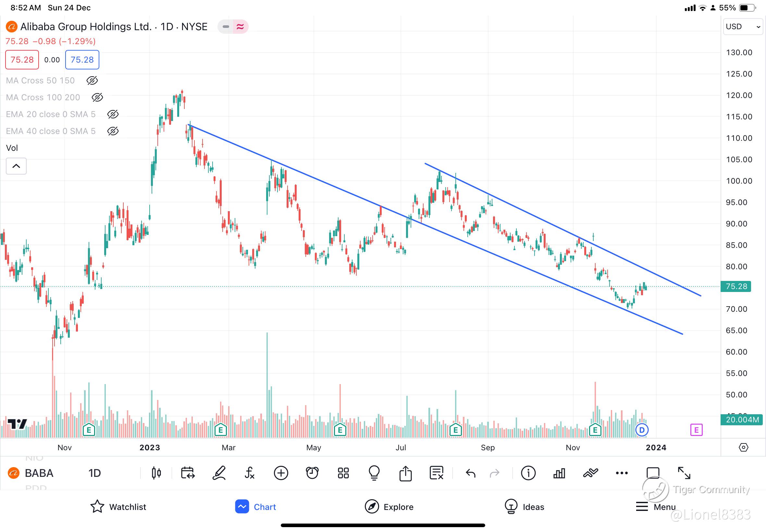This screenshot has height=532, width=766.
Task: Share the chart using the share icon
Action: tap(405, 473)
